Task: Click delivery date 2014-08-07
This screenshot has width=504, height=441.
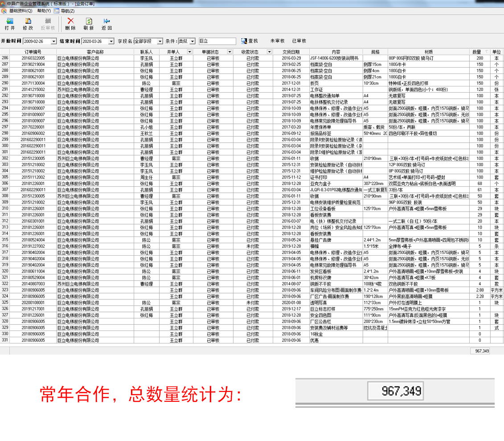Action: (291, 284)
